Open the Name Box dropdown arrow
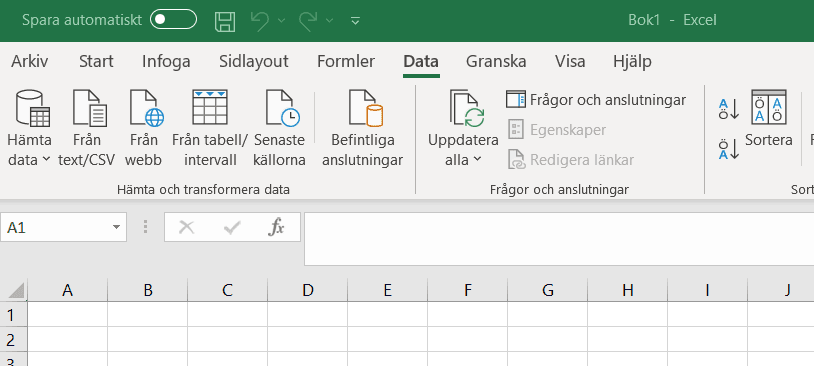This screenshot has width=814, height=366. 116,227
